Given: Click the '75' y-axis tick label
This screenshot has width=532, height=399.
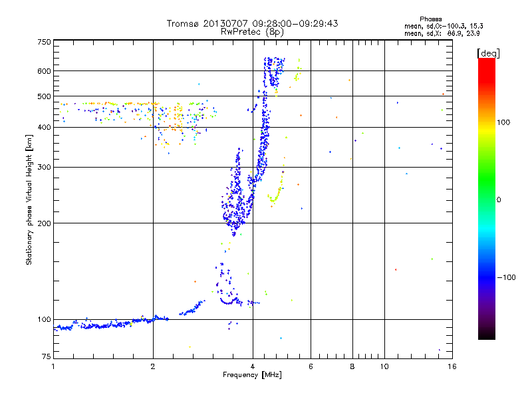Looking at the screenshot, I should 47,356.
